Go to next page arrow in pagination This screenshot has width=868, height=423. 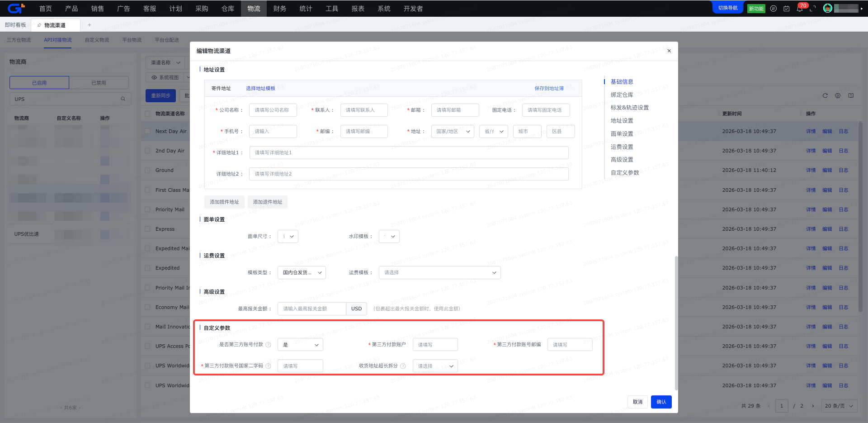point(813,406)
